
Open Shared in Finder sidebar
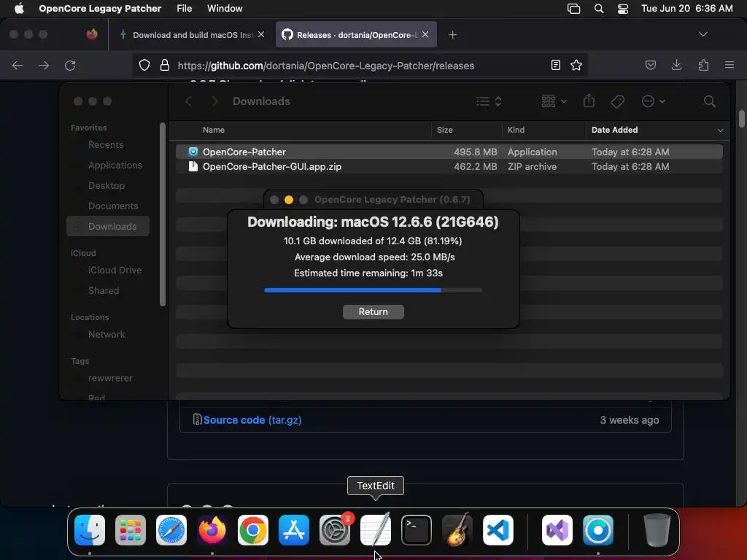(x=104, y=290)
